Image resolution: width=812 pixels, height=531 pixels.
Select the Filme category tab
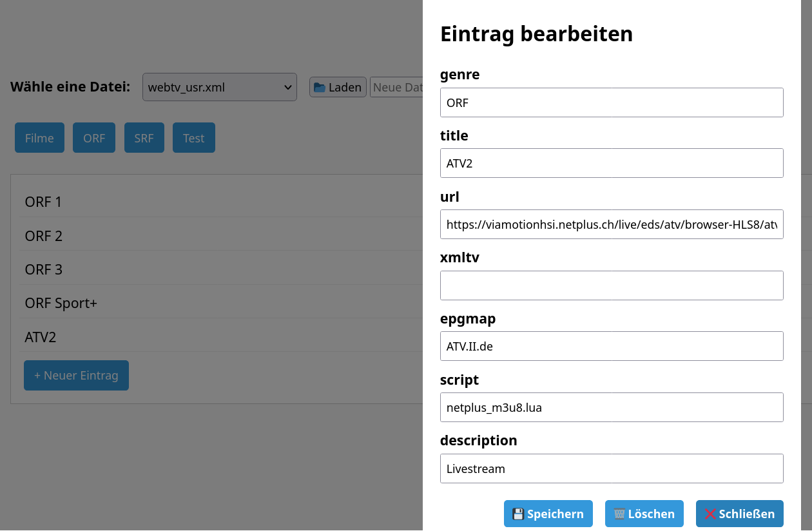[x=39, y=138]
